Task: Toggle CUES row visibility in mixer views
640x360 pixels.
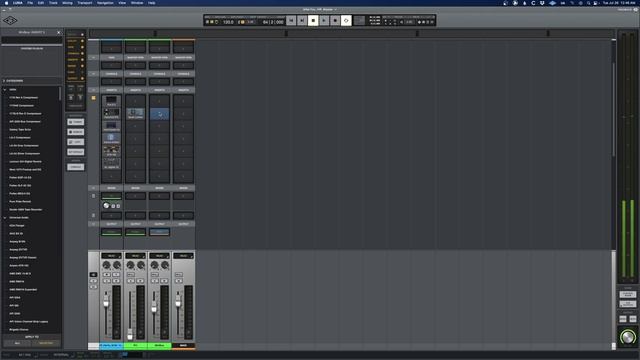Action: tap(82, 72)
